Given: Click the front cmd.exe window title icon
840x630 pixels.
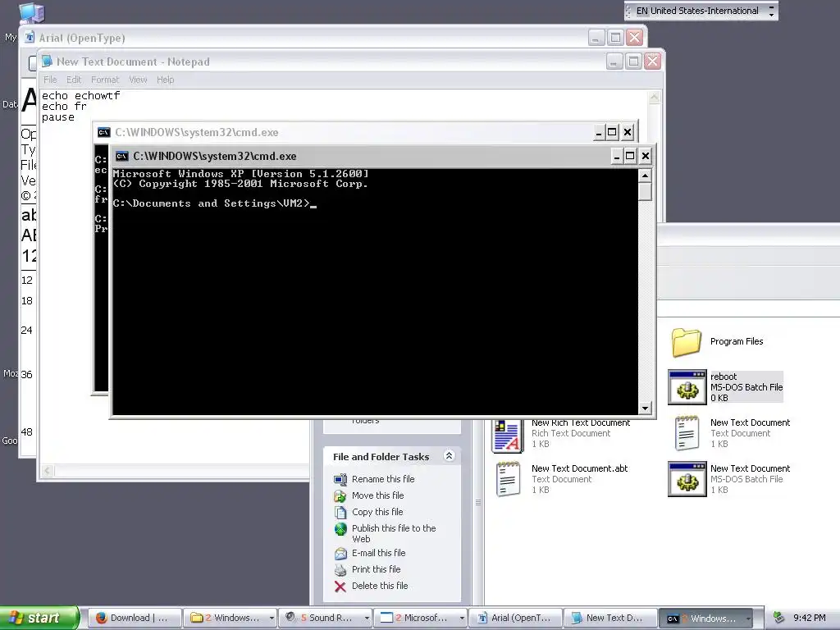Looking at the screenshot, I should (122, 156).
